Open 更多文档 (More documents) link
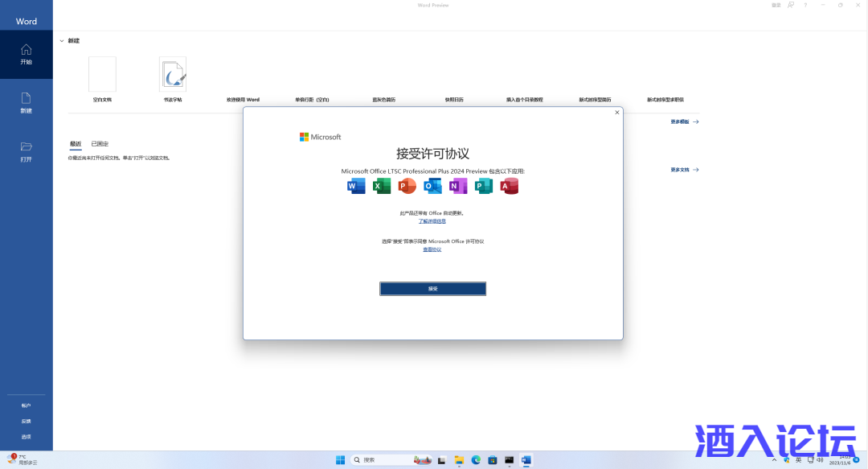This screenshot has height=469, width=868. pos(685,170)
